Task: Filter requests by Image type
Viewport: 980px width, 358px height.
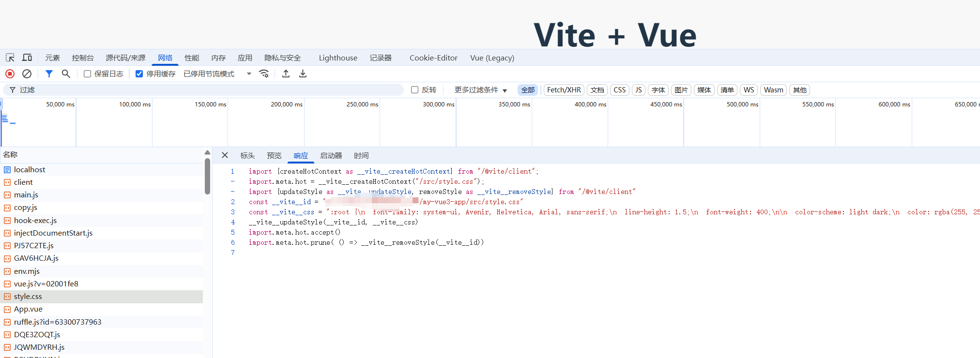Action: click(681, 90)
